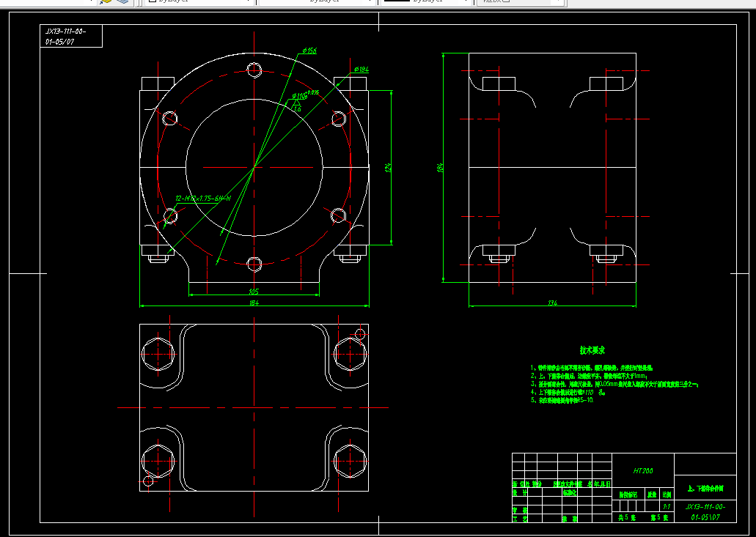Screen dimensions: 756x537
Task: Select the part name text in title block
Action: tap(705, 489)
